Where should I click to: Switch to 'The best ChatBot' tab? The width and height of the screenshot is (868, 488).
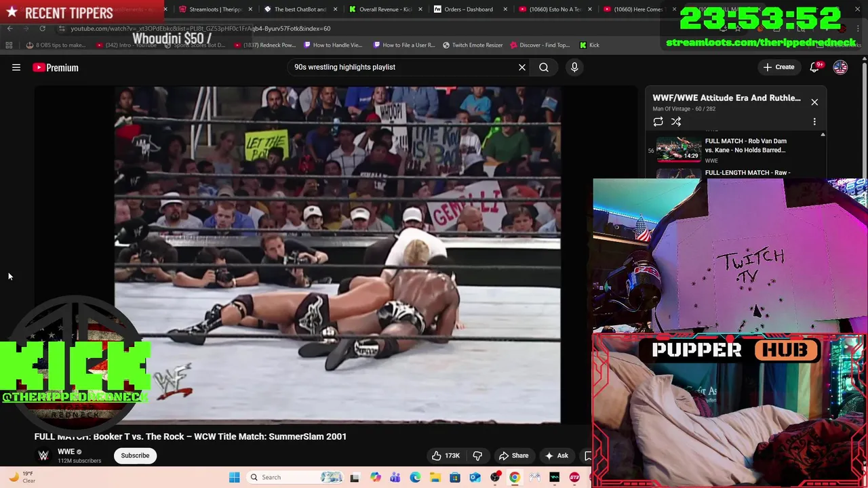pyautogui.click(x=300, y=9)
